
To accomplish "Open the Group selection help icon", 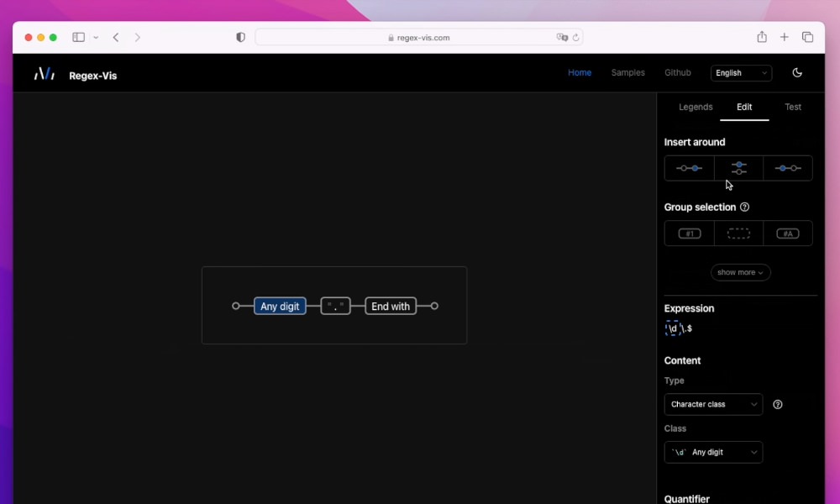I will pos(744,207).
